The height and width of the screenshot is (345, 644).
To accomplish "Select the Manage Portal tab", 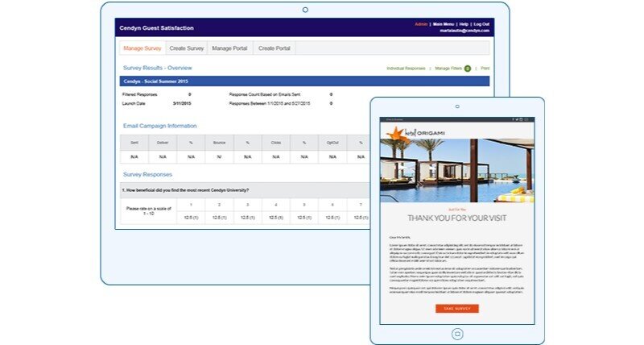I will [230, 48].
